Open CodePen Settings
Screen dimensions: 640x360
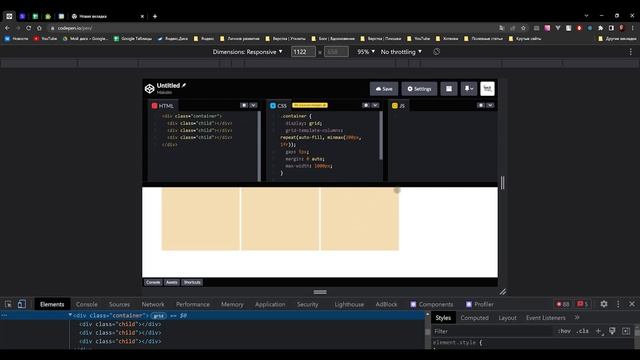pos(419,89)
